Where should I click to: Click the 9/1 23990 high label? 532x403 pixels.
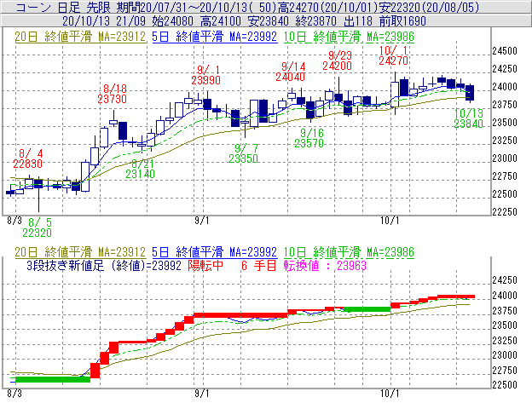pyautogui.click(x=206, y=75)
